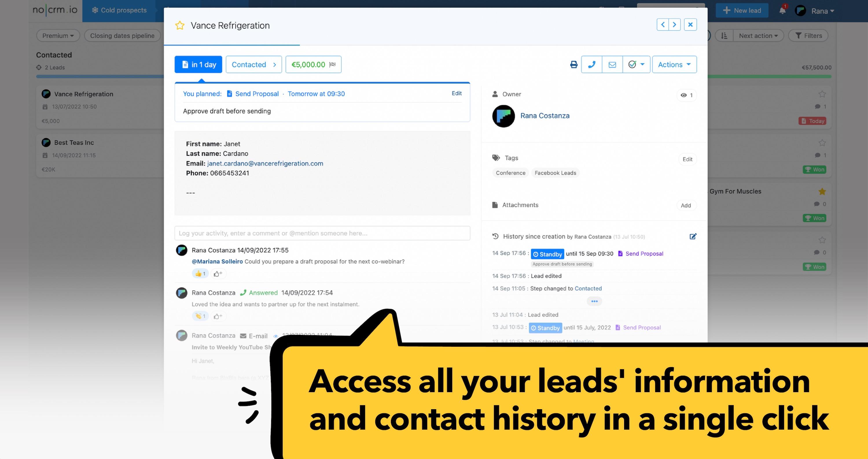This screenshot has width=868, height=459.
Task: Click Edit on the planned Send Proposal action
Action: point(456,93)
